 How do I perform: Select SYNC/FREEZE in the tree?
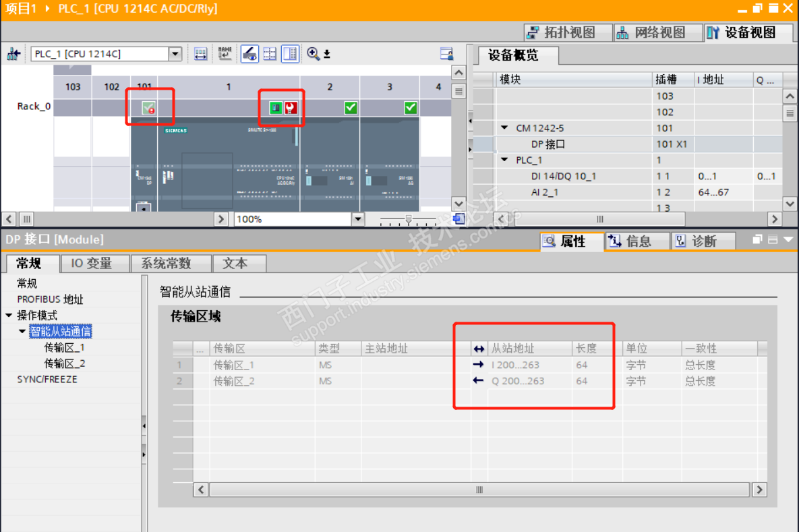tap(47, 379)
